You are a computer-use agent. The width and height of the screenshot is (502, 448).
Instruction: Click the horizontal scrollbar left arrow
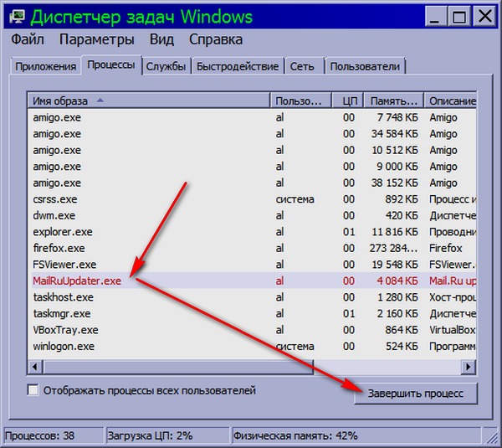click(x=35, y=366)
